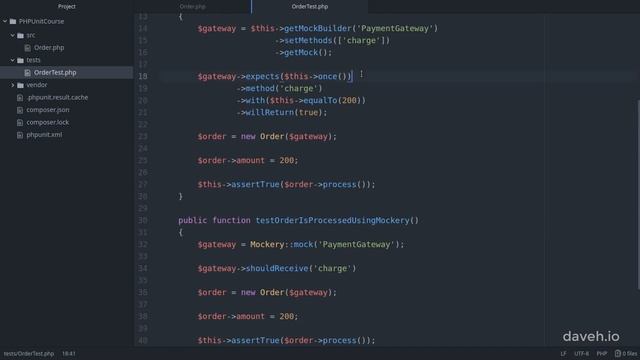Viewport: 640px width, 360px height.
Task: Click the src folder icon
Action: [x=20, y=36]
